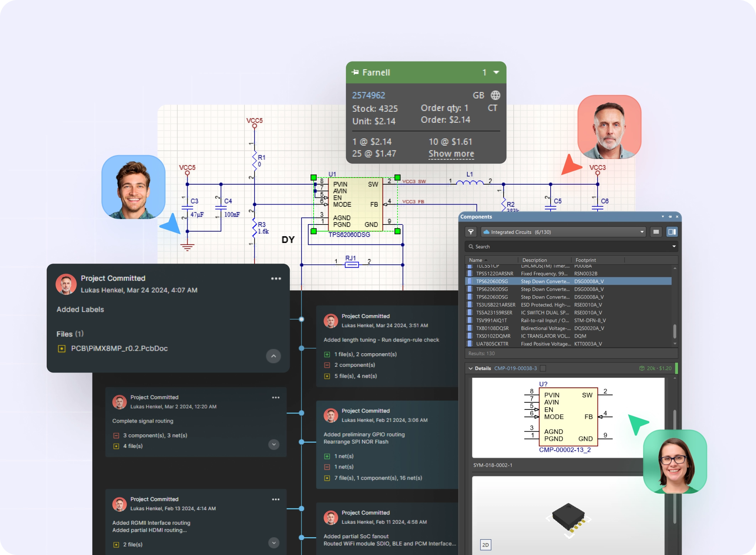Open Integrated Circuits category dropdown

coord(563,232)
